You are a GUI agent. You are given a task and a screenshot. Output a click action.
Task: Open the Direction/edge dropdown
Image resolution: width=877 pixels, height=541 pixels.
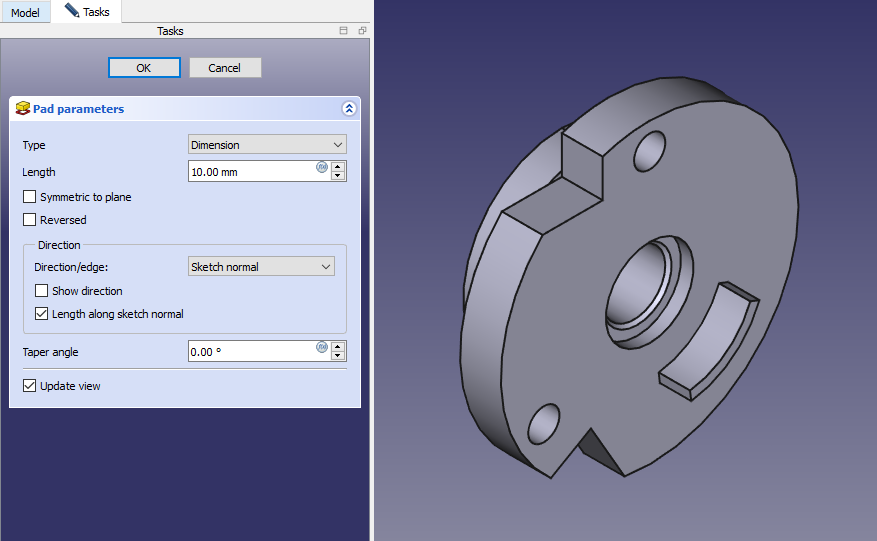pyautogui.click(x=261, y=267)
